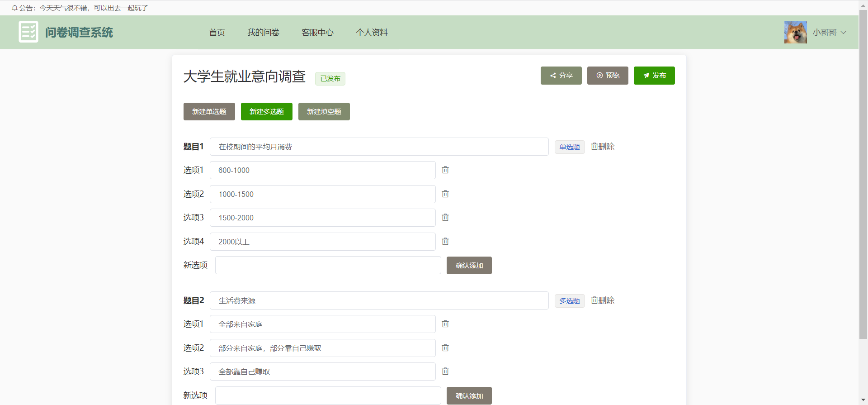Delete question 1 via 删除 link
Viewport: 868px width, 405px height.
coord(603,147)
